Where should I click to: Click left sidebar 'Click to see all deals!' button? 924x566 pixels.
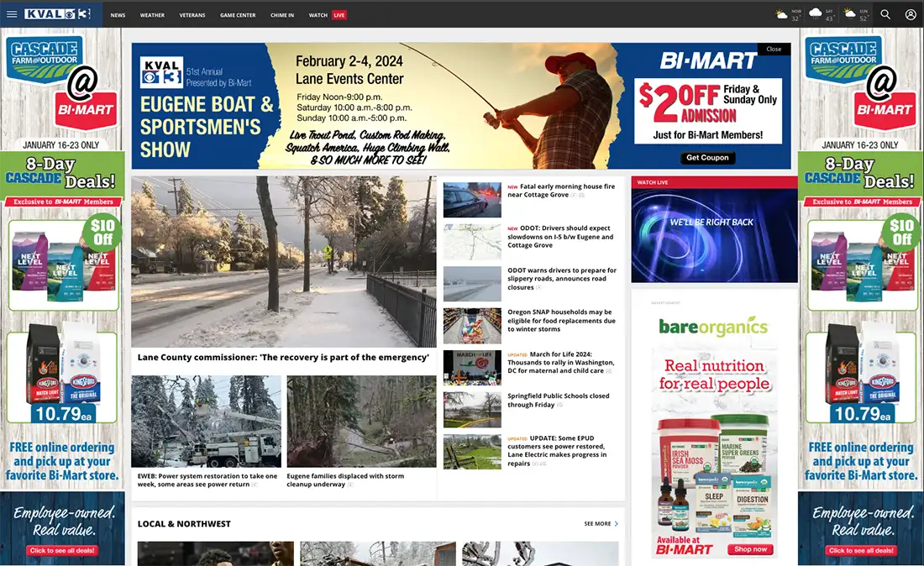(x=62, y=551)
